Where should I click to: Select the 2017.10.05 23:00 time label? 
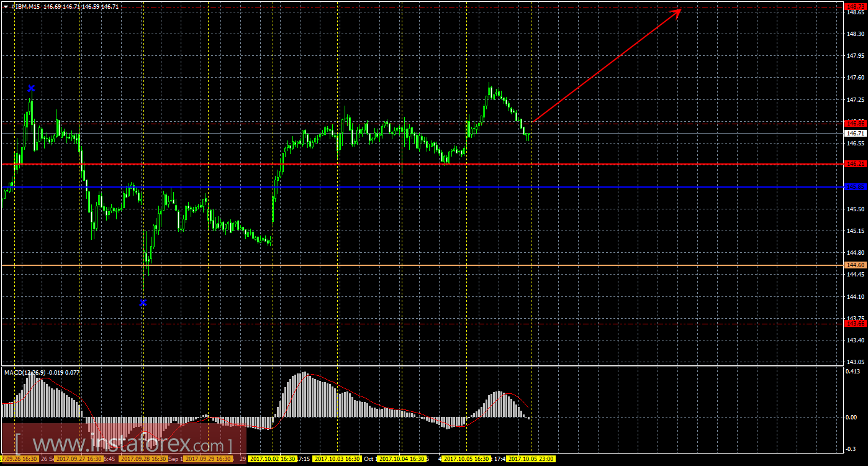[x=531, y=459]
